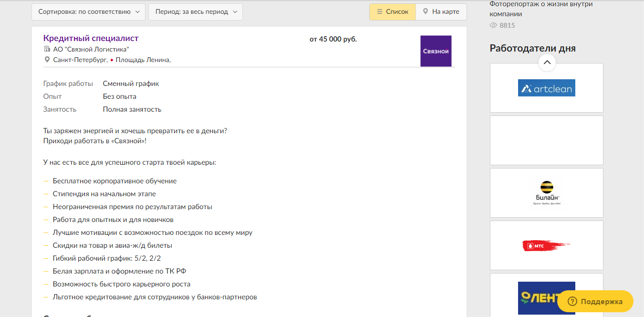Click the line Неограниченная премия по результатам работы

(x=133, y=207)
